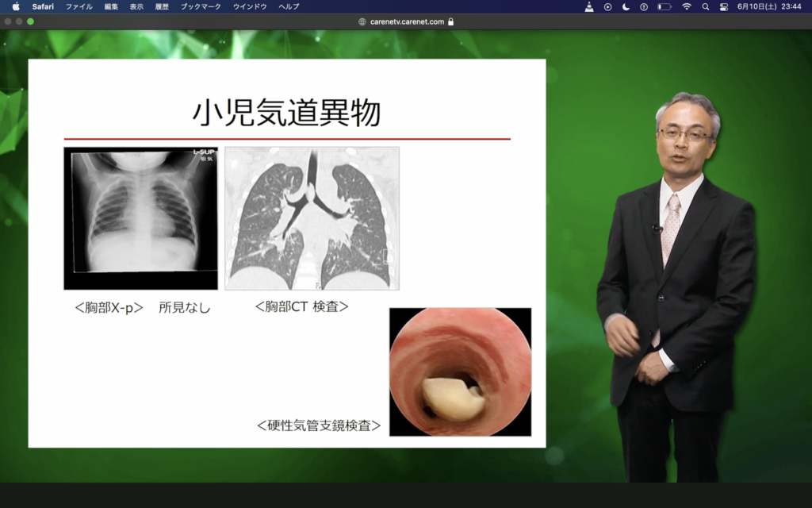The image size is (812, 508).
Task: Click the Focus moon icon
Action: pos(626,6)
